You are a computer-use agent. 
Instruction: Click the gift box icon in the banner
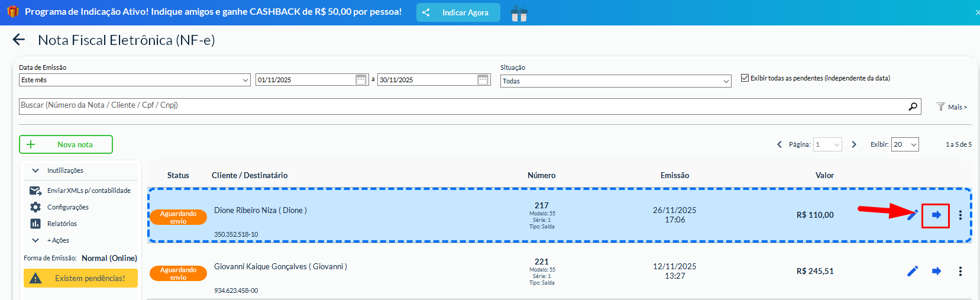pos(519,13)
